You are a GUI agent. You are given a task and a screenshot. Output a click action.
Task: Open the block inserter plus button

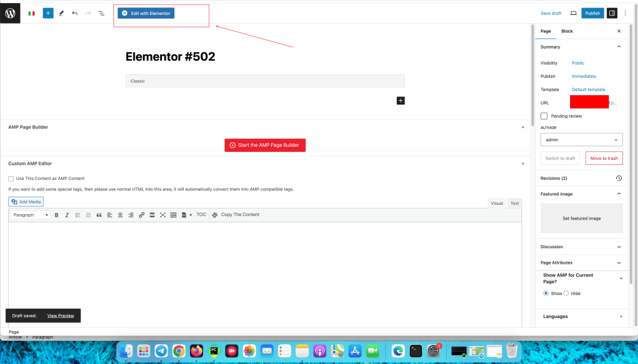click(x=48, y=13)
